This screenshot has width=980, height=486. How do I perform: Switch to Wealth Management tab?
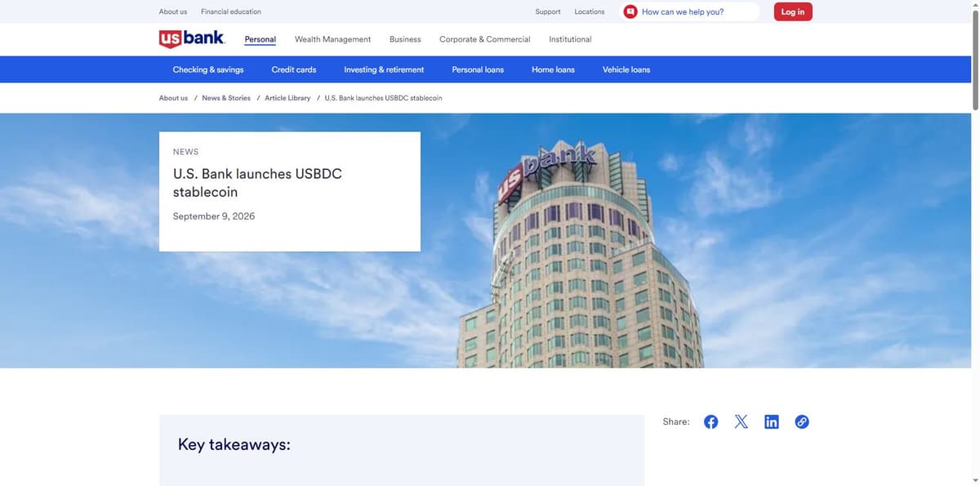pos(332,39)
